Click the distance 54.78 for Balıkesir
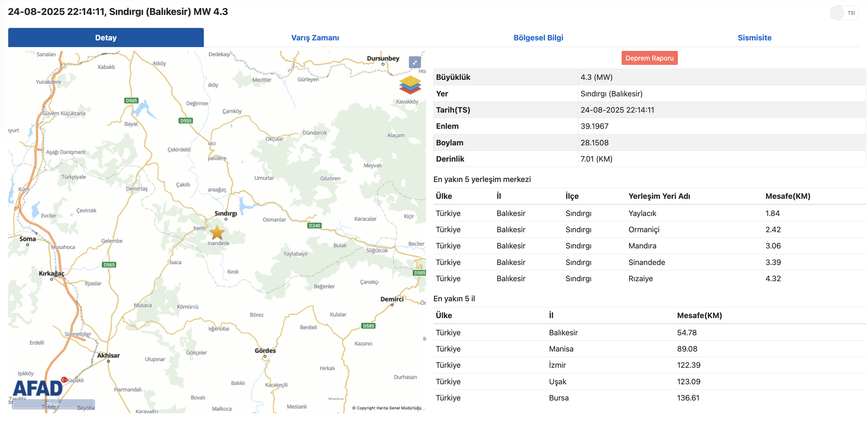Viewport: 868px width, 432px height. pos(686,333)
